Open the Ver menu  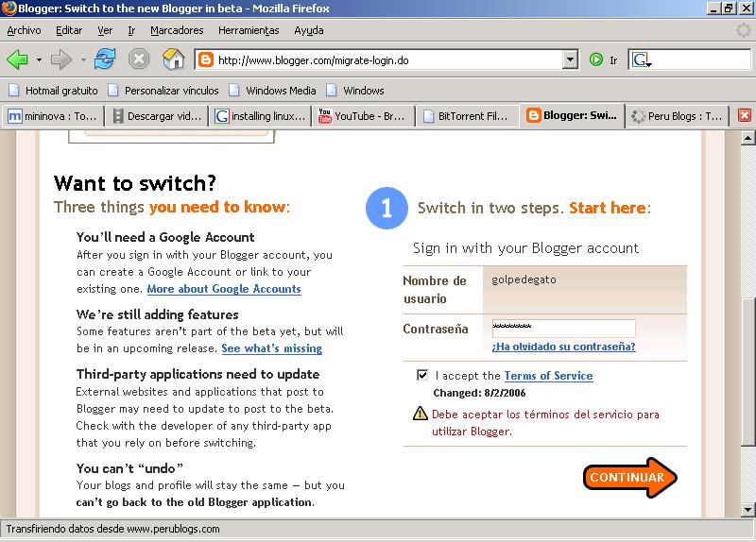click(105, 30)
